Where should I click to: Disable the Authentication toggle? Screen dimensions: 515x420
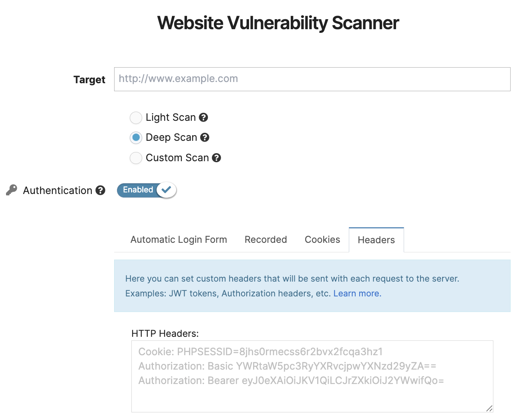point(146,190)
